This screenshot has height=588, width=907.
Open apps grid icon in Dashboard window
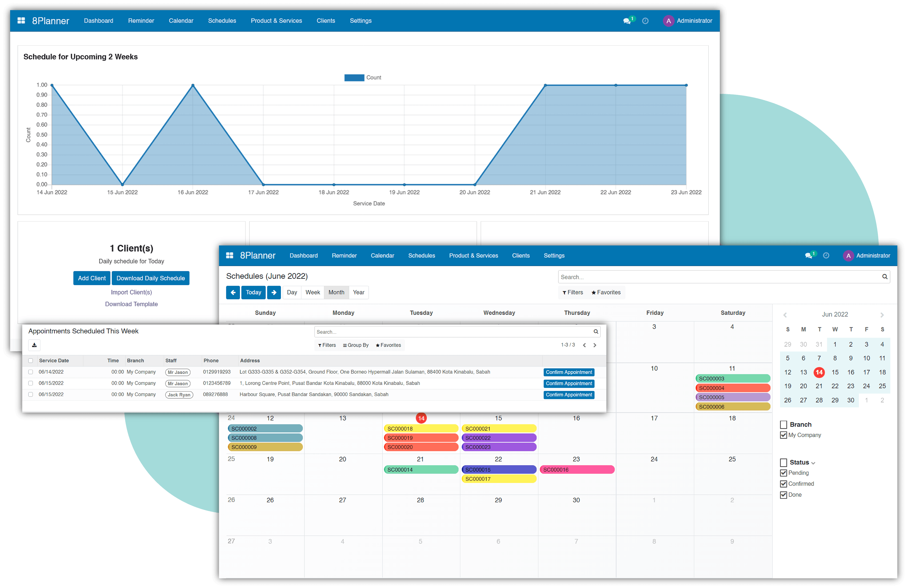click(21, 21)
